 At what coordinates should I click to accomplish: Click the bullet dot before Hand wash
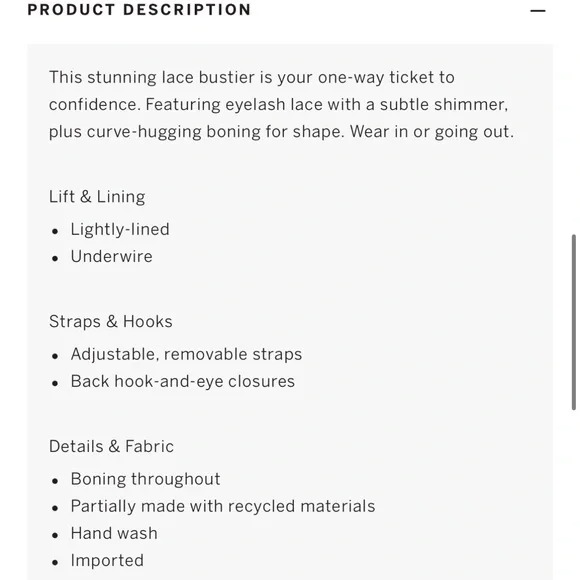tap(55, 535)
